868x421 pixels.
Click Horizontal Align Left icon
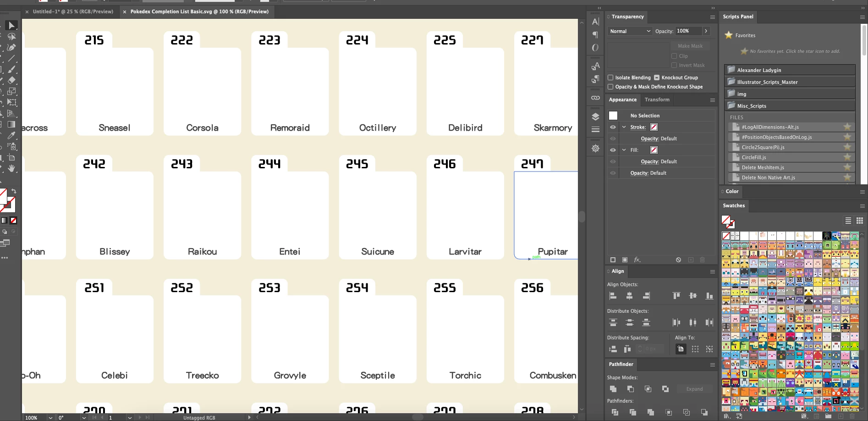tap(613, 296)
